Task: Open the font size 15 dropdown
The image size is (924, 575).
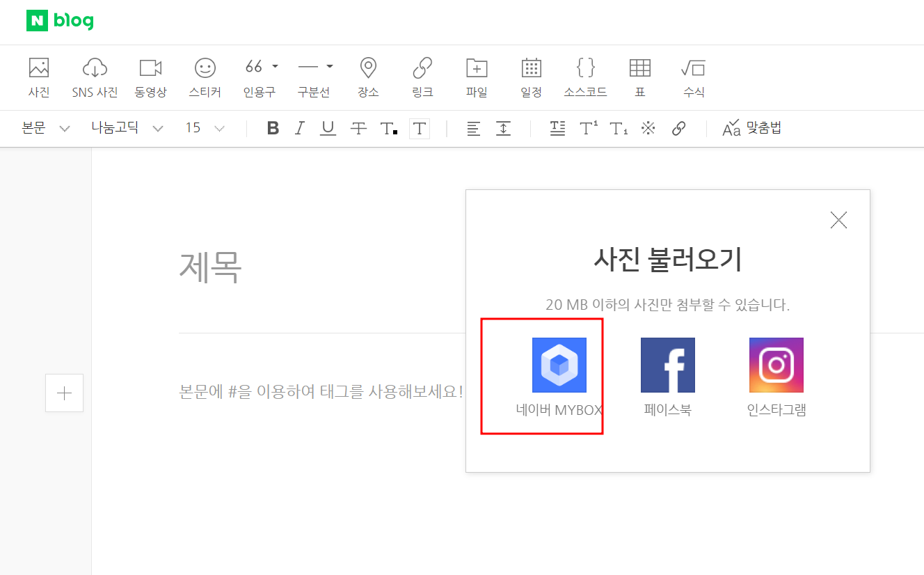Action: click(x=205, y=128)
